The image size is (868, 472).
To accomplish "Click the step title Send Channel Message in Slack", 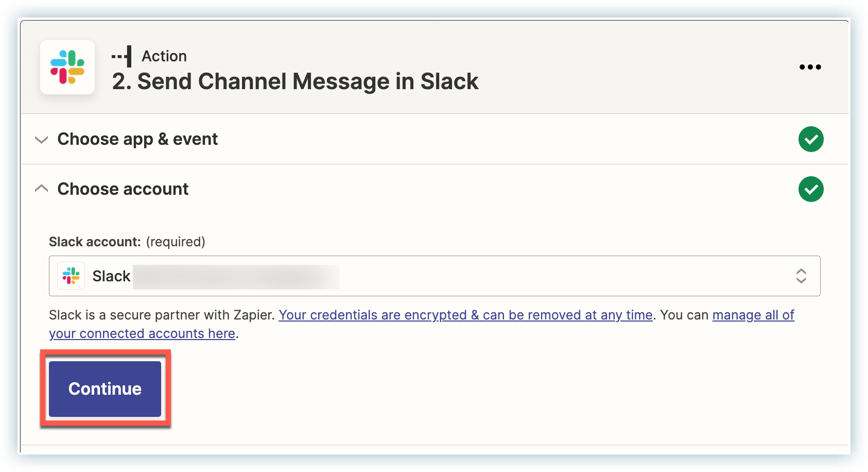I will (x=295, y=81).
